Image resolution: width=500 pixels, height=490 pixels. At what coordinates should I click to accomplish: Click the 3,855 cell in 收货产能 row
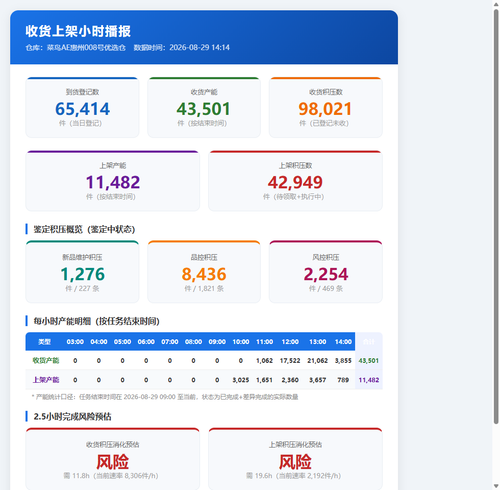[x=343, y=360]
